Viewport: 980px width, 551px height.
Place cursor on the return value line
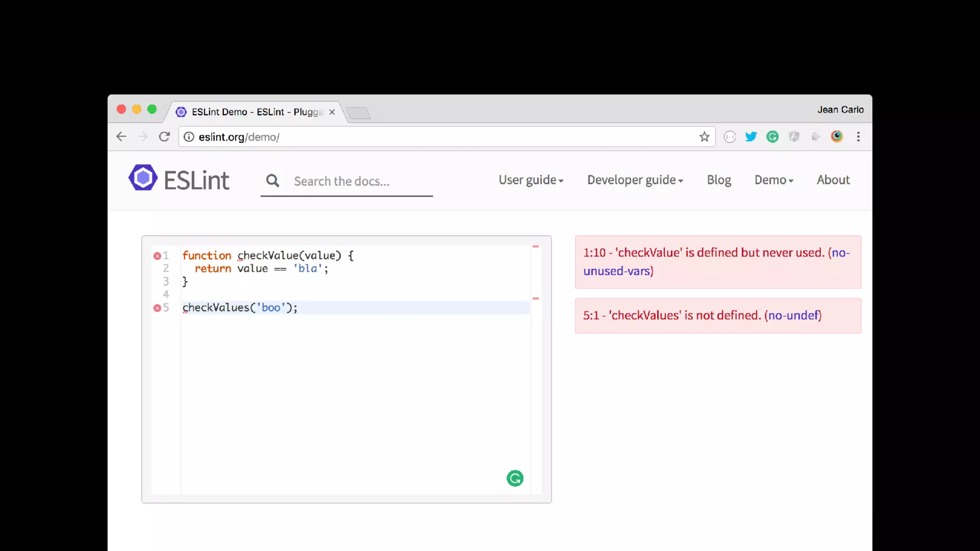click(261, 268)
